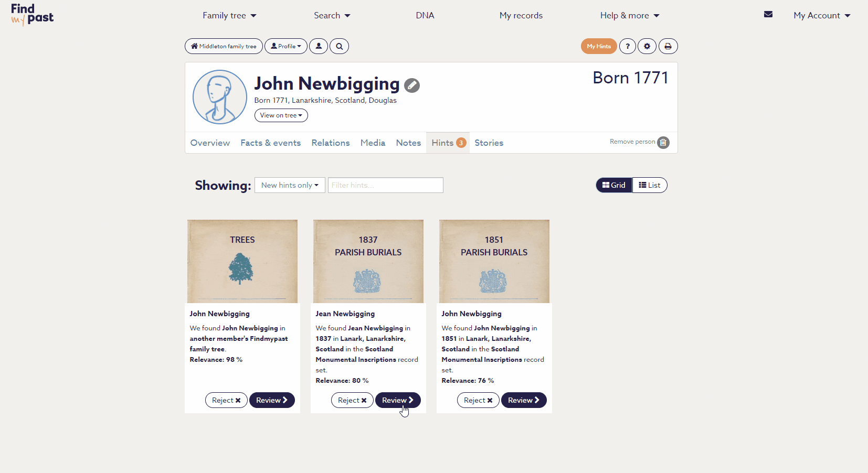Reject the Trees hint for John Newbigging
The height and width of the screenshot is (473, 868).
[x=226, y=400]
